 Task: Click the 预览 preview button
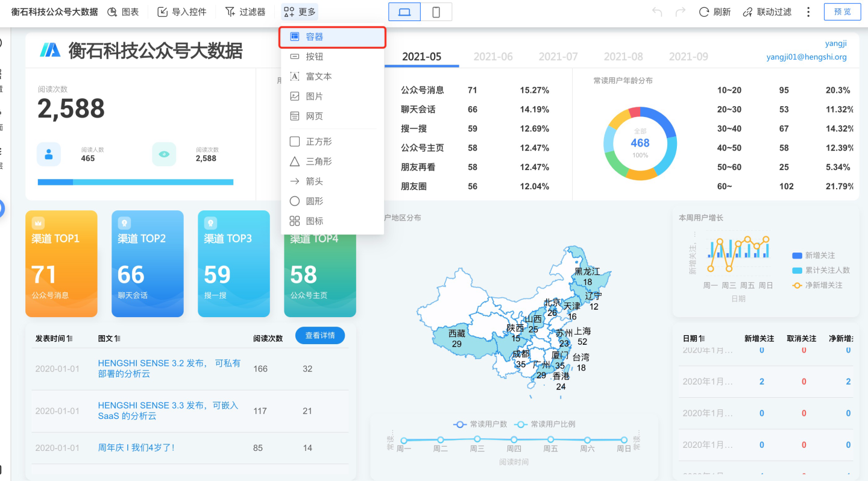pyautogui.click(x=842, y=12)
